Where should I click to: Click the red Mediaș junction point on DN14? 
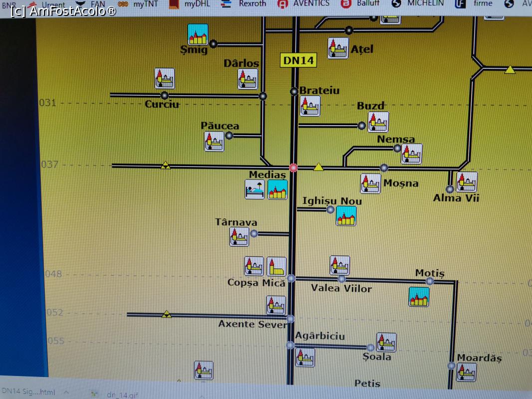[293, 168]
